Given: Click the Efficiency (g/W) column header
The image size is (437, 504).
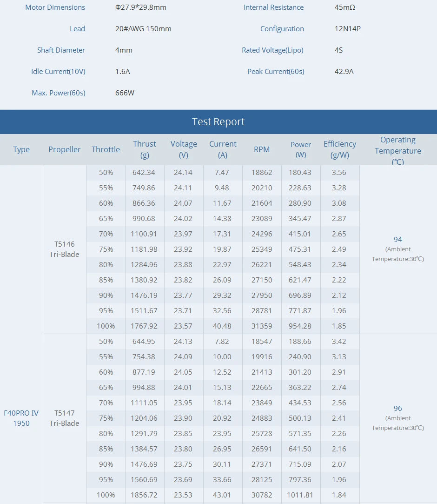Looking at the screenshot, I should coord(340,149).
